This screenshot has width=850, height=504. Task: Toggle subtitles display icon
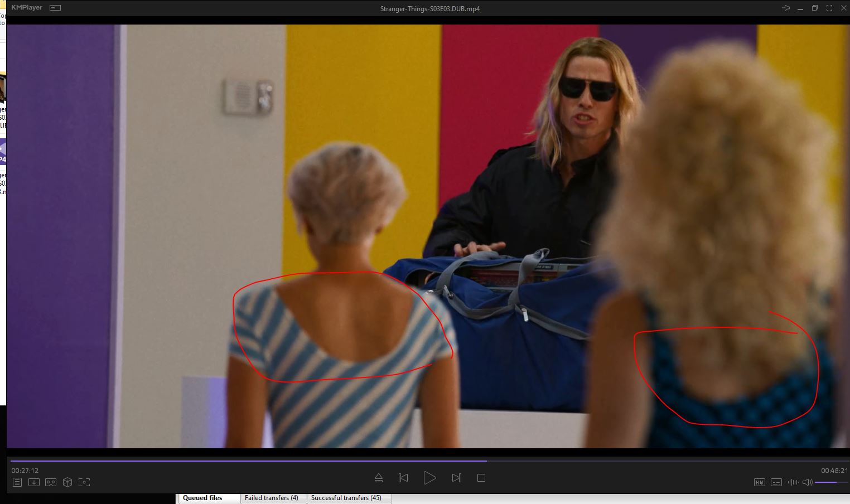(x=776, y=482)
